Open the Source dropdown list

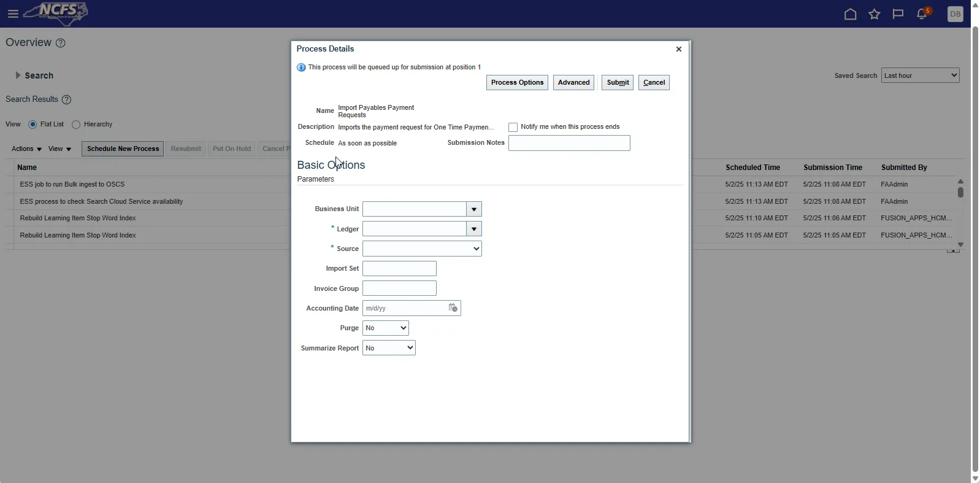pos(422,249)
